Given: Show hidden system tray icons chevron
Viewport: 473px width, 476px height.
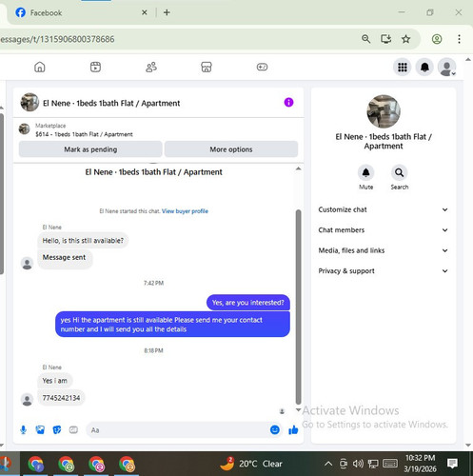Looking at the screenshot, I should click(328, 464).
